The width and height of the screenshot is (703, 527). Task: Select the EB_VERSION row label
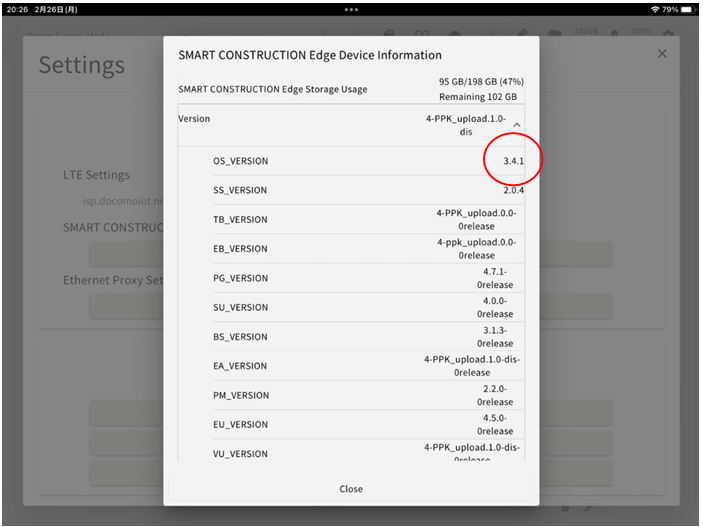(240, 249)
